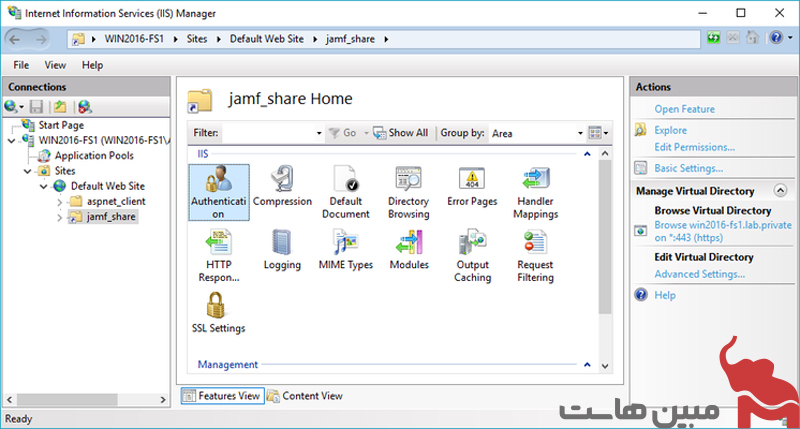Open the Help menu
This screenshot has height=429, width=800.
click(92, 65)
